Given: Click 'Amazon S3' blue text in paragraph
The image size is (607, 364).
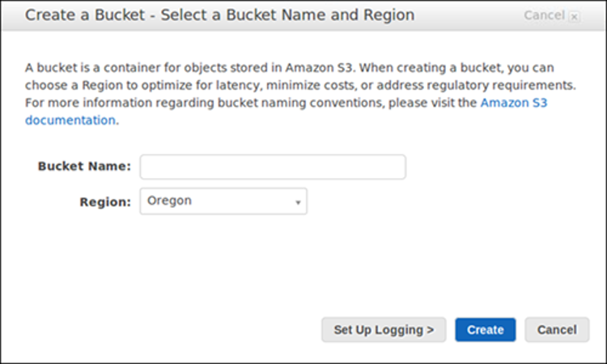Looking at the screenshot, I should pyautogui.click(x=514, y=103).
